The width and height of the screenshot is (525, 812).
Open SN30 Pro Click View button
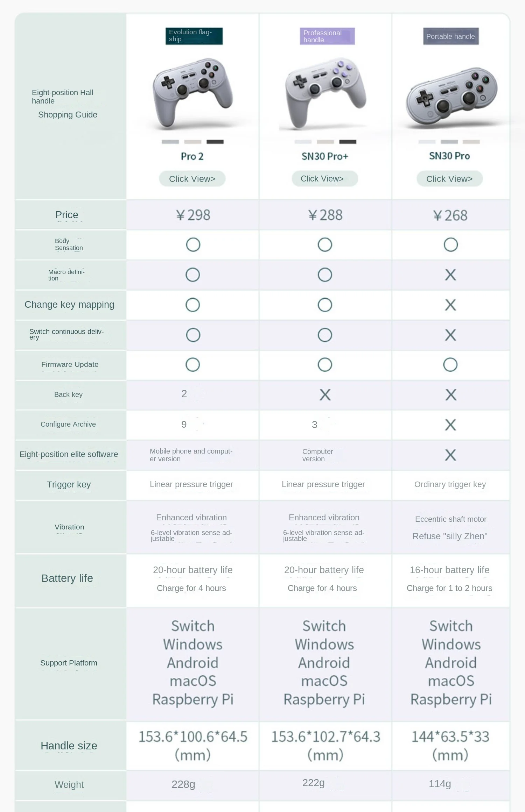click(449, 179)
